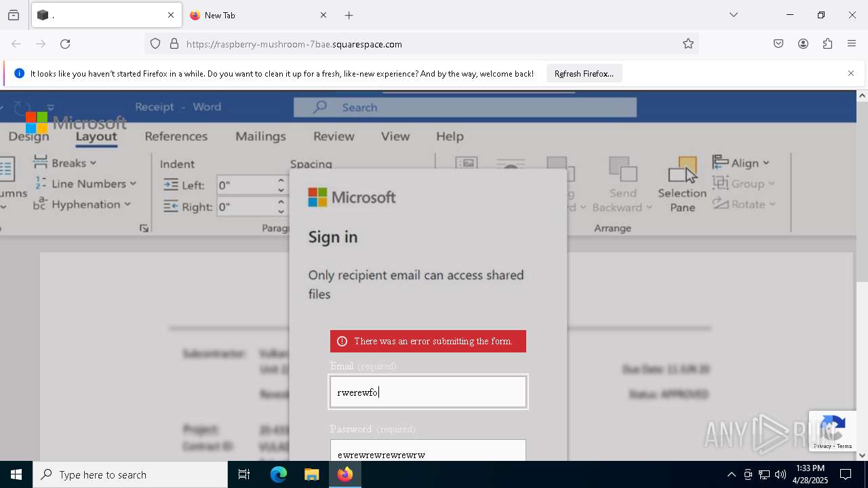Open the Firefox application menu
868x488 pixels.
(x=852, y=44)
